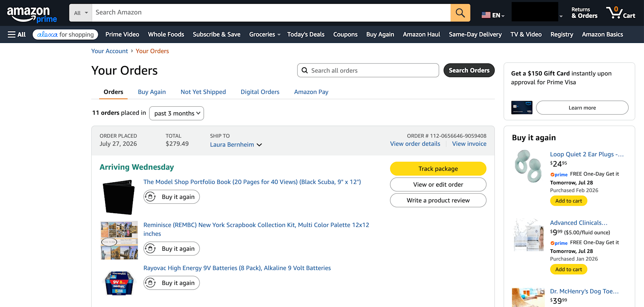Open Advanced Clinicals title link
The width and height of the screenshot is (644, 307).
[579, 222]
